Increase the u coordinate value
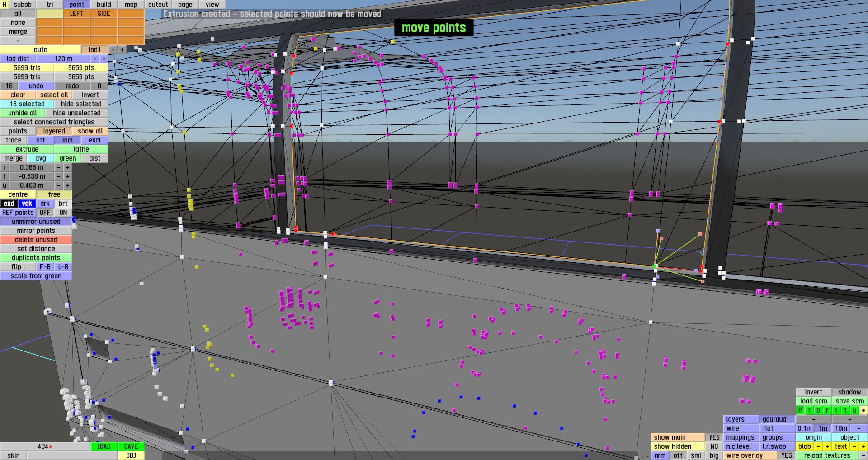868x460 pixels. (68, 185)
